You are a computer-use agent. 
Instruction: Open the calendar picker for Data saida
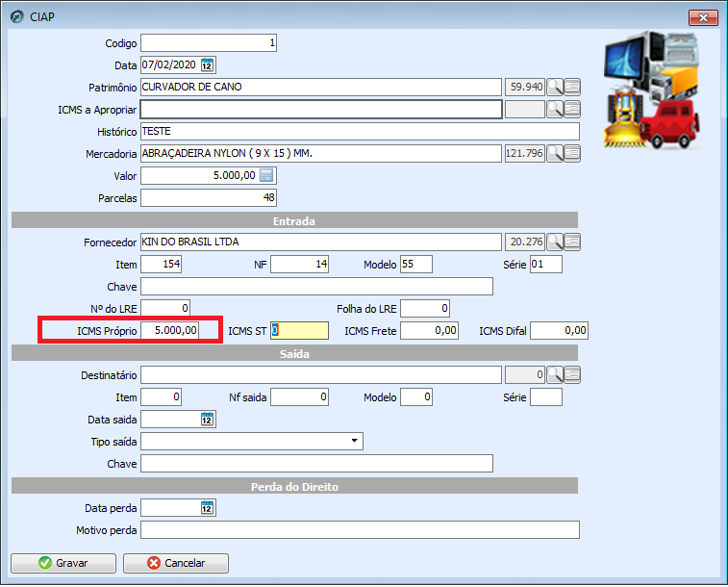pyautogui.click(x=207, y=420)
